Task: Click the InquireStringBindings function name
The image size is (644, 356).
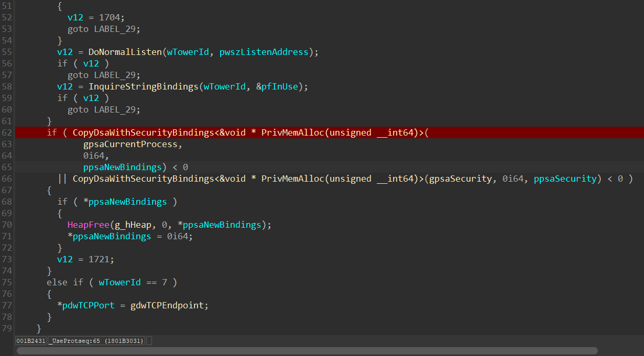Action: pos(143,86)
